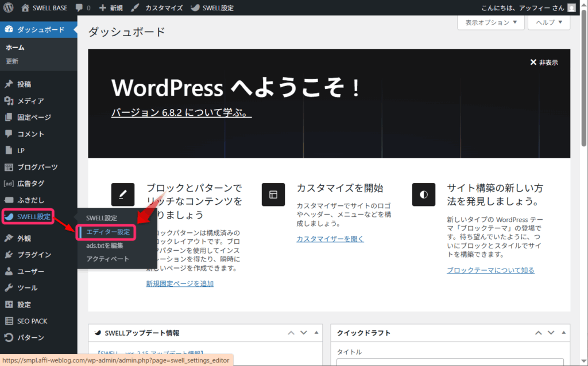
Task: Click the pages icon beside 固定ページ
Action: pyautogui.click(x=9, y=117)
